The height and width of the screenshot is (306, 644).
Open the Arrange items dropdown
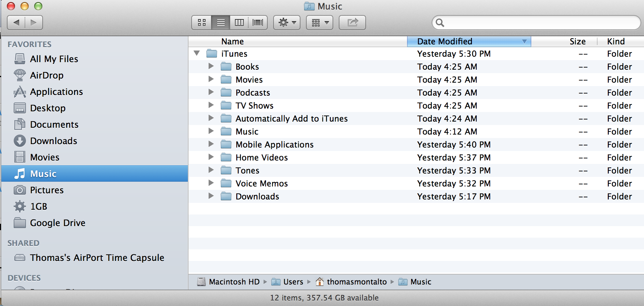click(320, 23)
